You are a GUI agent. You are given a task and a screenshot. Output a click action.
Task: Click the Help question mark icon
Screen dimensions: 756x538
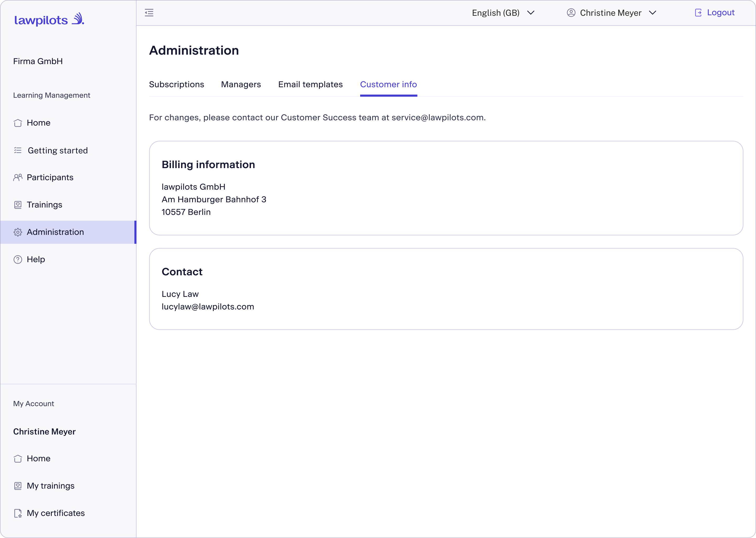pos(18,259)
